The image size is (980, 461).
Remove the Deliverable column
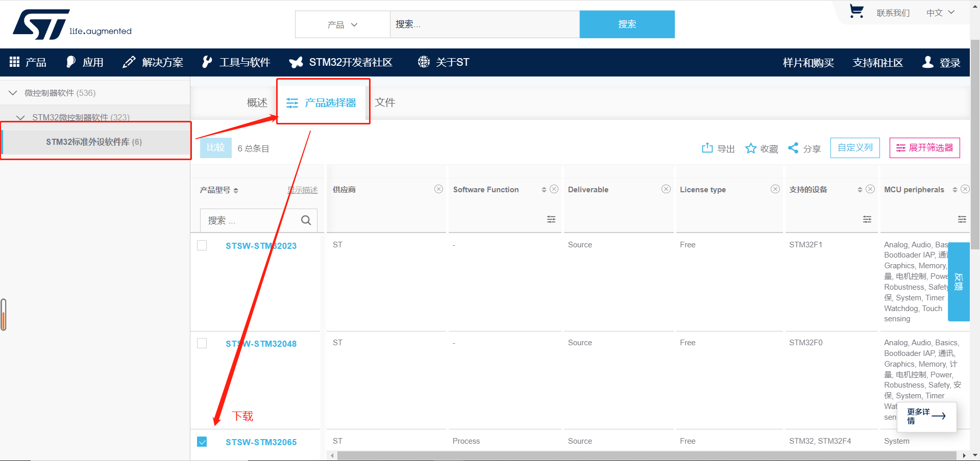click(666, 189)
